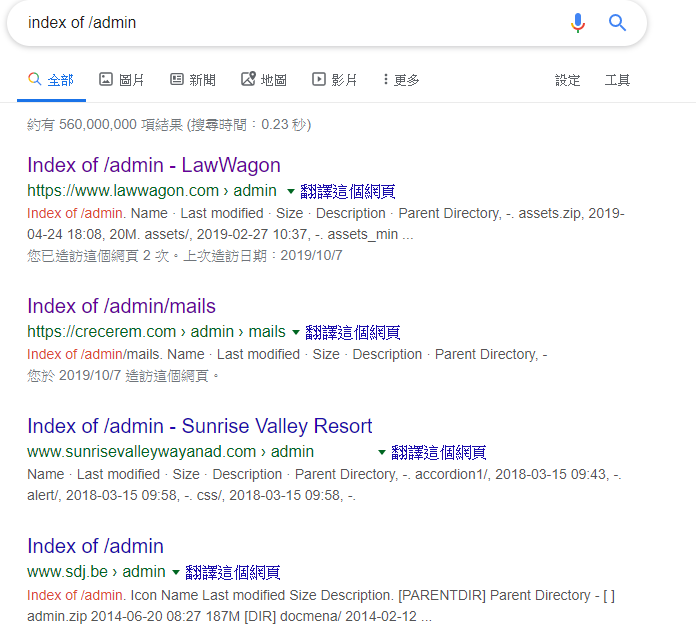The width and height of the screenshot is (696, 636).
Task: Expand dropdown arrow beside sunrisevalleywayanad.com URL
Action: [x=382, y=453]
